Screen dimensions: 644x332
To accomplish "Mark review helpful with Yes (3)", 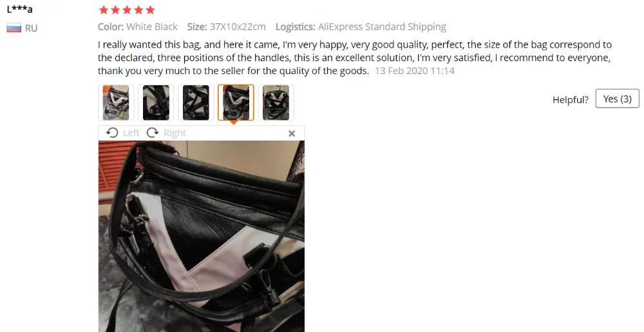I will pyautogui.click(x=618, y=99).
